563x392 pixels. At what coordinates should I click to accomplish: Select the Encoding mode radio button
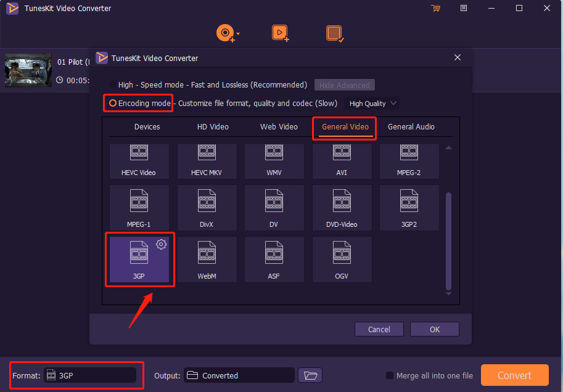[x=113, y=103]
